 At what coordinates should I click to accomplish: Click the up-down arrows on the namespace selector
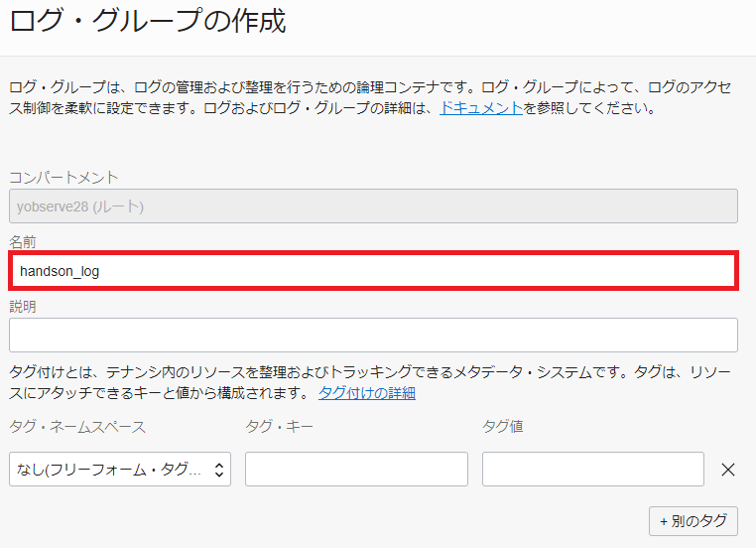(x=219, y=470)
